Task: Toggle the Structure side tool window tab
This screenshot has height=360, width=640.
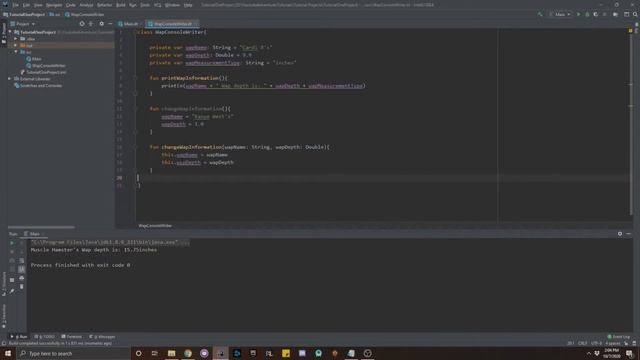Action: [4, 283]
